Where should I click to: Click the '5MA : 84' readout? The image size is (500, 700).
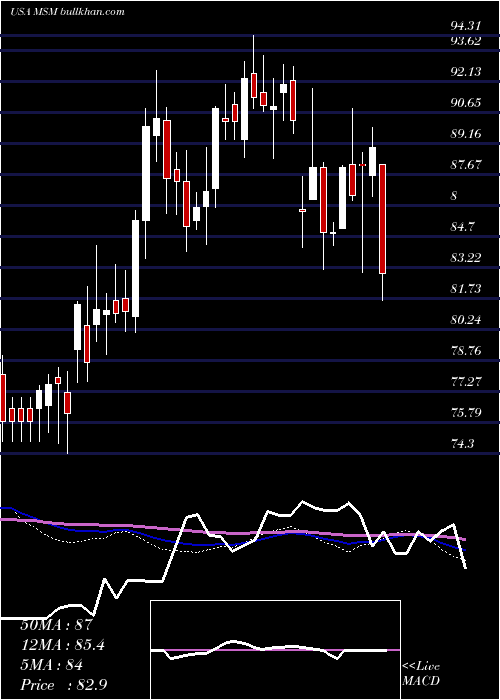click(x=51, y=665)
